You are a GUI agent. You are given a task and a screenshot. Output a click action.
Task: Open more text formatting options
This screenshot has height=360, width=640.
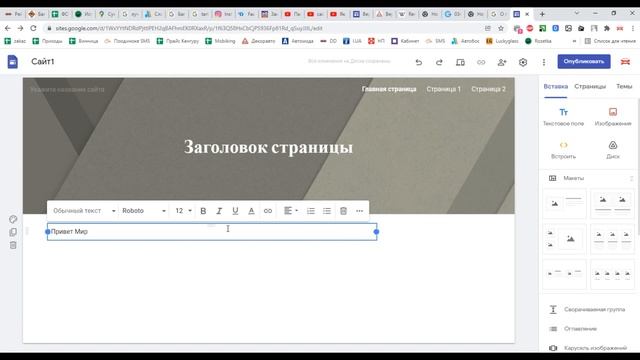click(359, 211)
